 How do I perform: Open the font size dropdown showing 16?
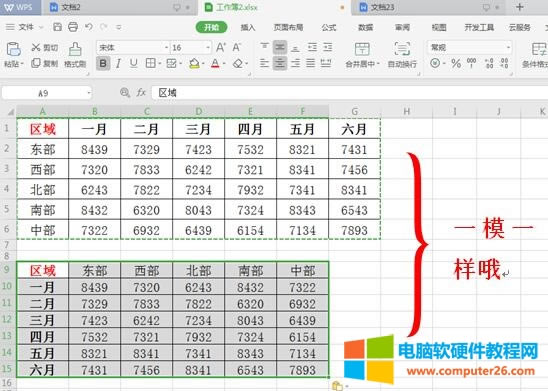coord(191,48)
